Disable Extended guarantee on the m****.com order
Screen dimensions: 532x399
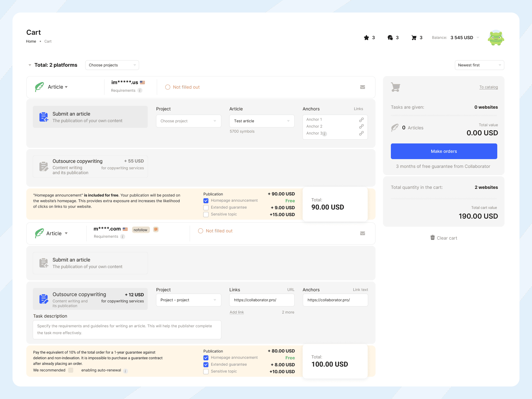coord(206,365)
